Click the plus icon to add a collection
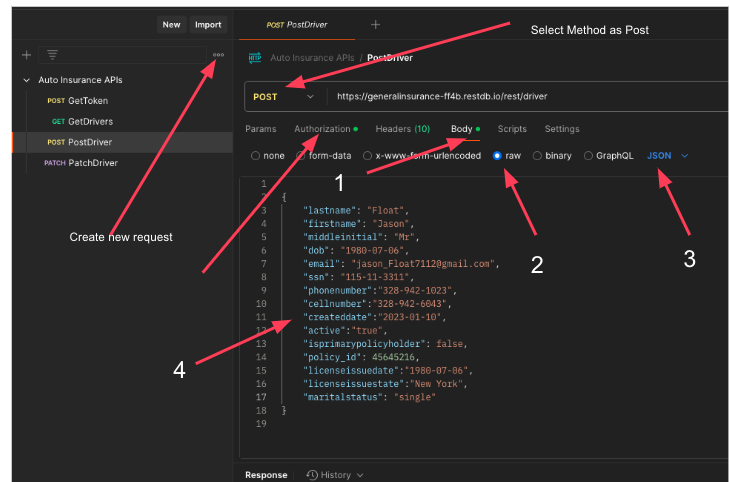 27,55
